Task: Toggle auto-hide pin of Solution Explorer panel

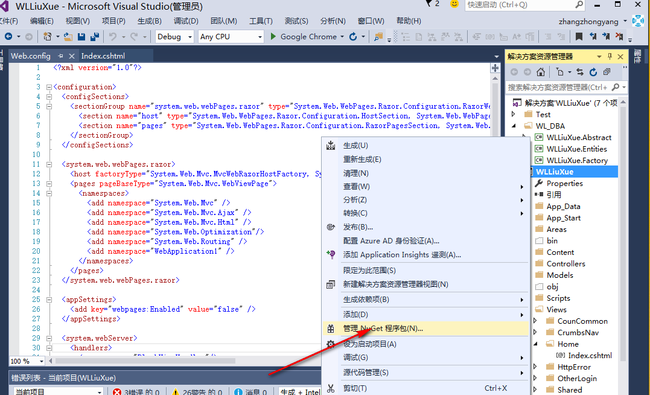Action: [x=609, y=56]
